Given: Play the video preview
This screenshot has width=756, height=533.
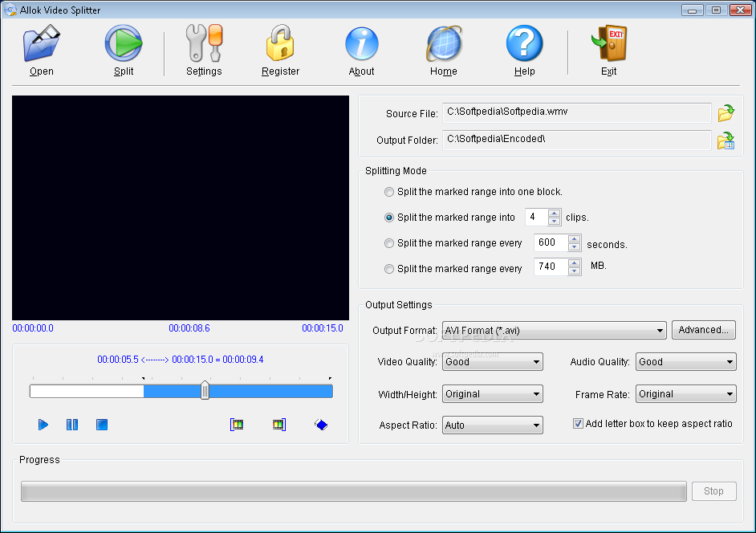Looking at the screenshot, I should tap(43, 425).
